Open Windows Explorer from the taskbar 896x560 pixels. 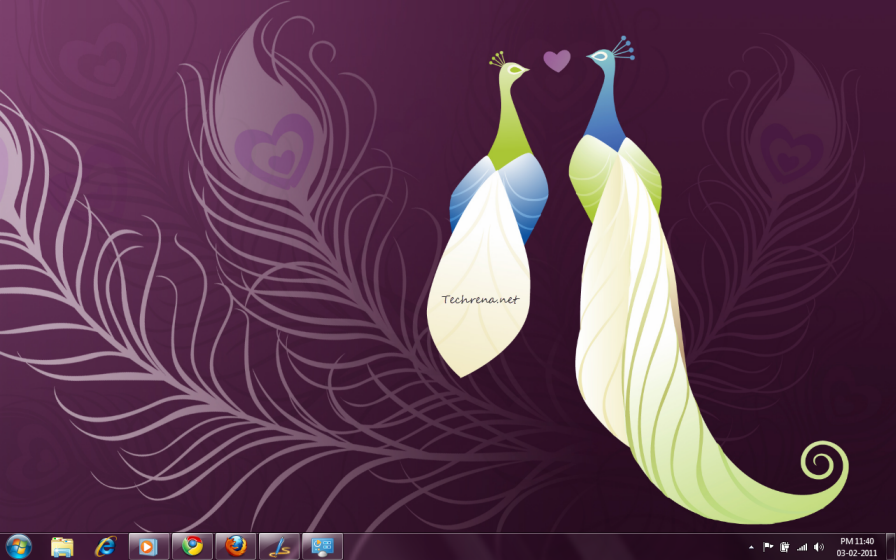pyautogui.click(x=62, y=546)
